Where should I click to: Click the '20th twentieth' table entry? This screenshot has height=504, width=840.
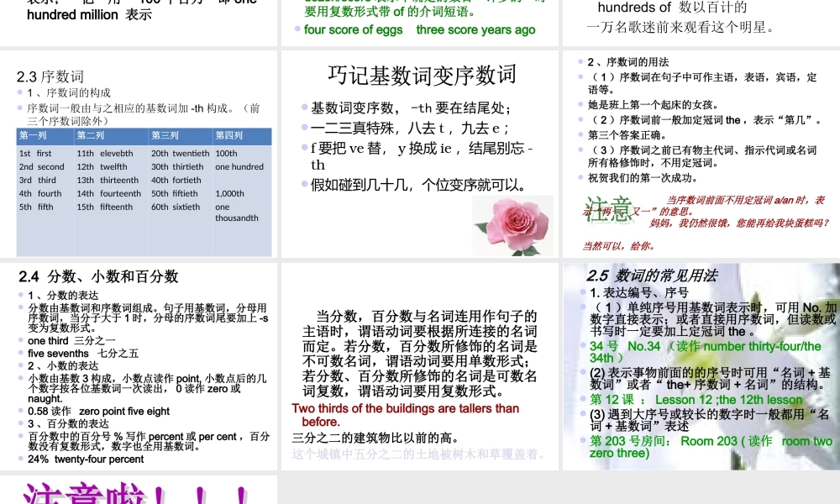coord(180,153)
